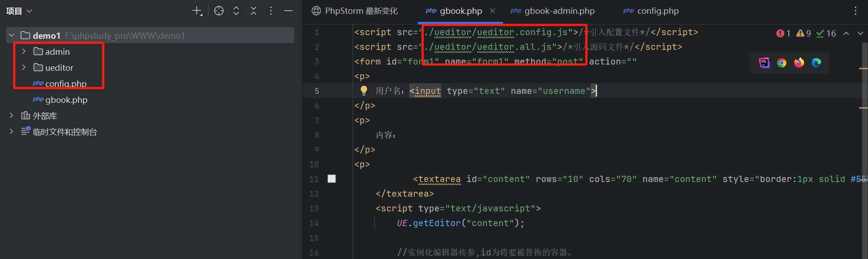The height and width of the screenshot is (259, 868).
Task: Click the warnings count indicator
Action: tap(803, 33)
